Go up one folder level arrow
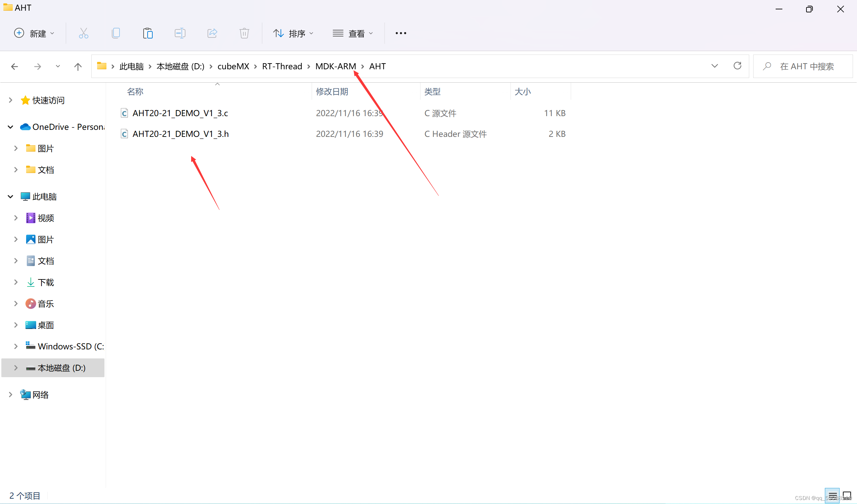Screen dimensions: 857x504 (x=78, y=67)
